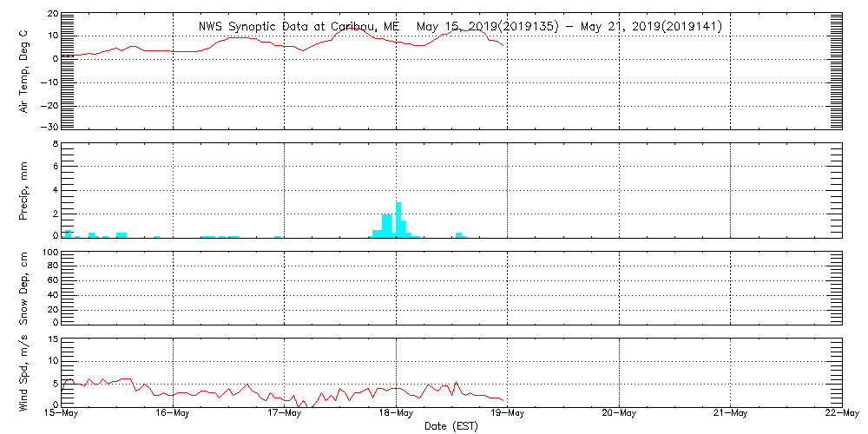
Task: Click the '60' tick on Snow Dep axis
Action: [51, 280]
